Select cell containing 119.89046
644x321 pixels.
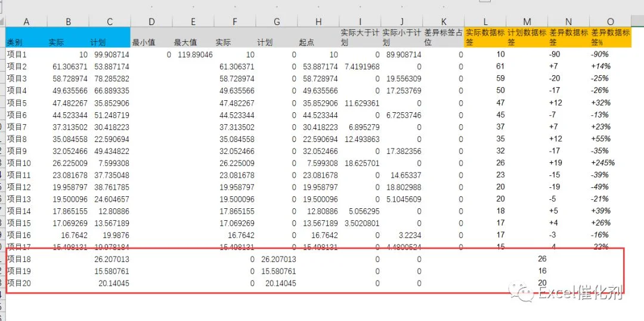[193, 54]
